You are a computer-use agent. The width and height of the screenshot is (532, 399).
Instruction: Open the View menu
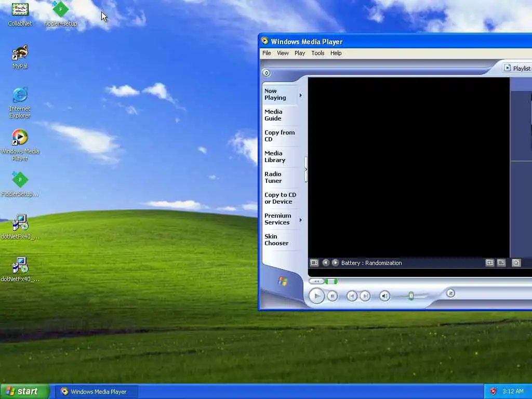point(283,53)
